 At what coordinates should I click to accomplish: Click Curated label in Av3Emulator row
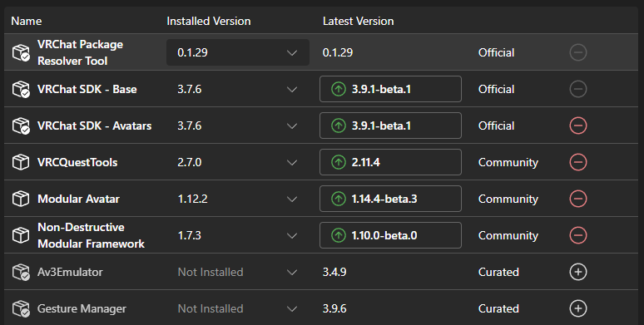[498, 272]
